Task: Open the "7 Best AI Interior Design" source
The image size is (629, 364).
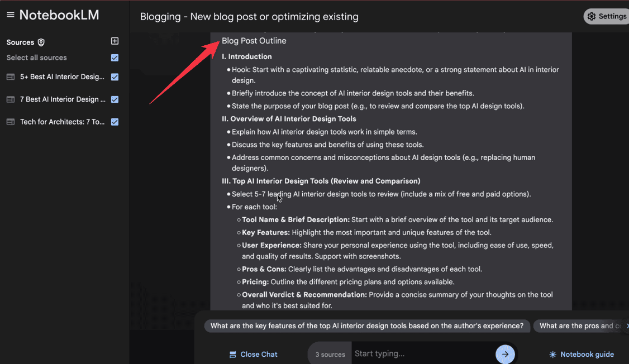Action: click(x=63, y=99)
